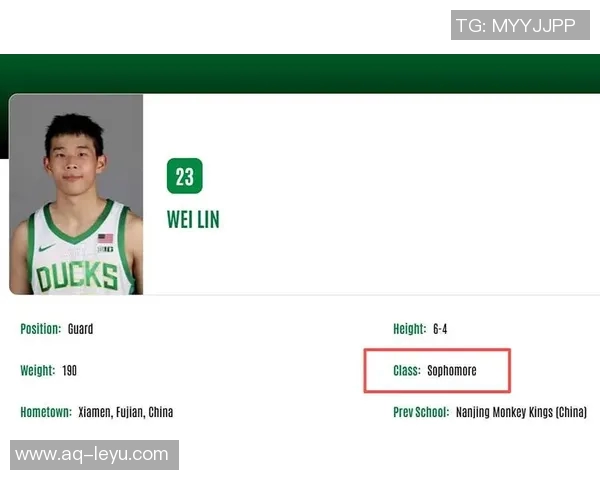The width and height of the screenshot is (600, 480).
Task: Click Xiamen, Fujian, China hometown text
Action: [126, 412]
